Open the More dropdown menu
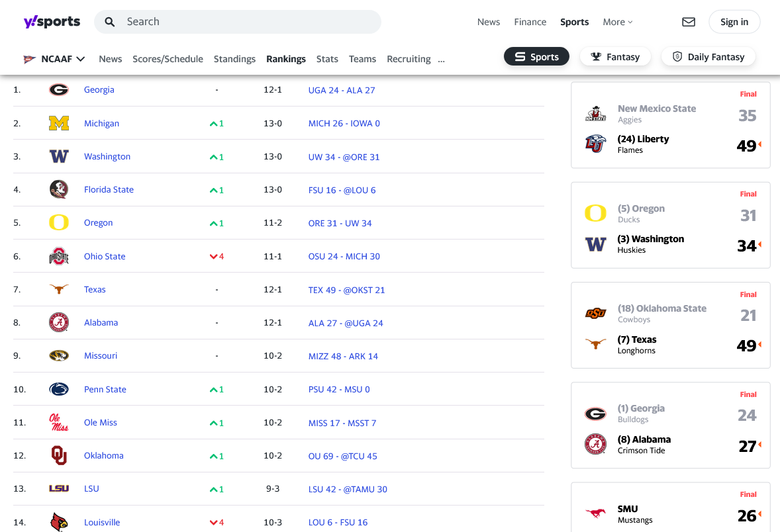 617,22
